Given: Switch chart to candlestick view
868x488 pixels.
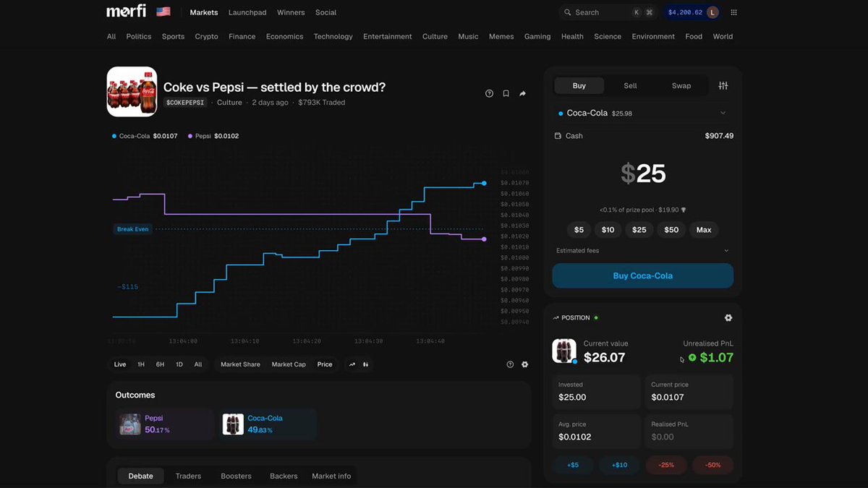Looking at the screenshot, I should tap(366, 364).
